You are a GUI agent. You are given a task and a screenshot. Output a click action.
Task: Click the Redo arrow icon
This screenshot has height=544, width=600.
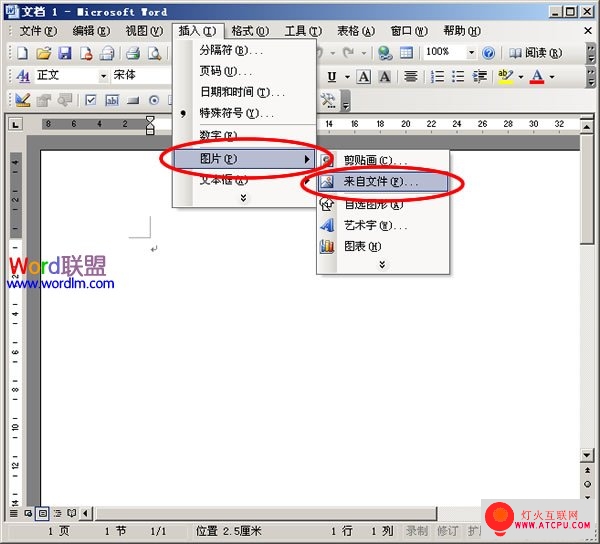(x=348, y=52)
